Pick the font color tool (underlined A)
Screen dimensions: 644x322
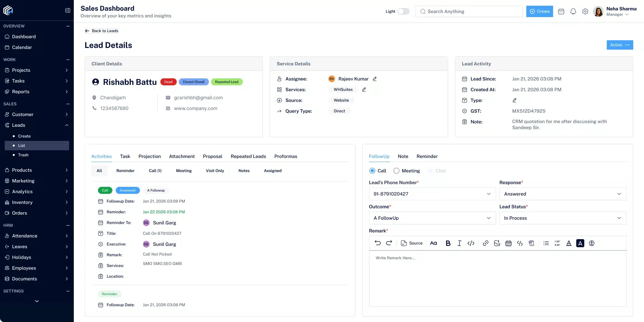tap(569, 243)
